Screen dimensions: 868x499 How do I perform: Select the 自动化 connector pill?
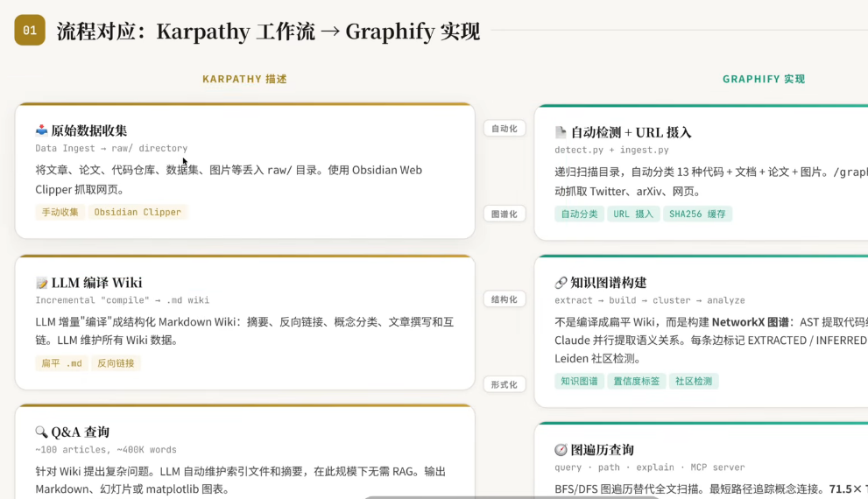[505, 129]
